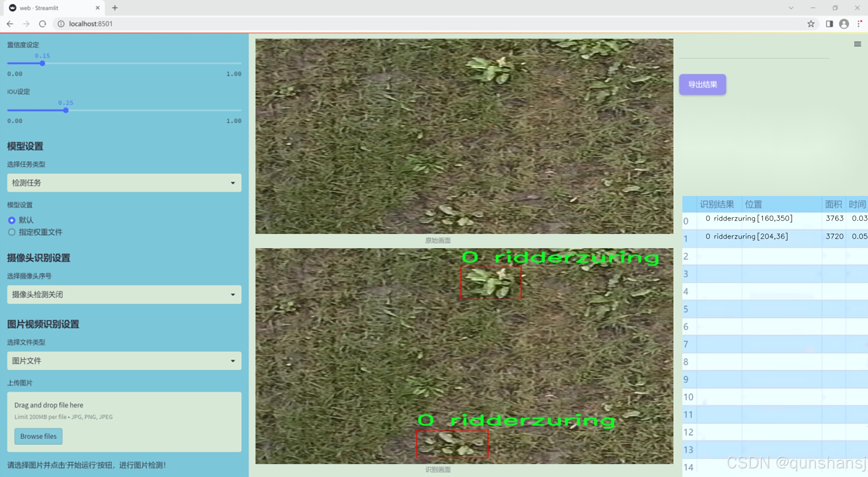Select the 默认 model radio option
The height and width of the screenshot is (477, 868).
coord(12,220)
